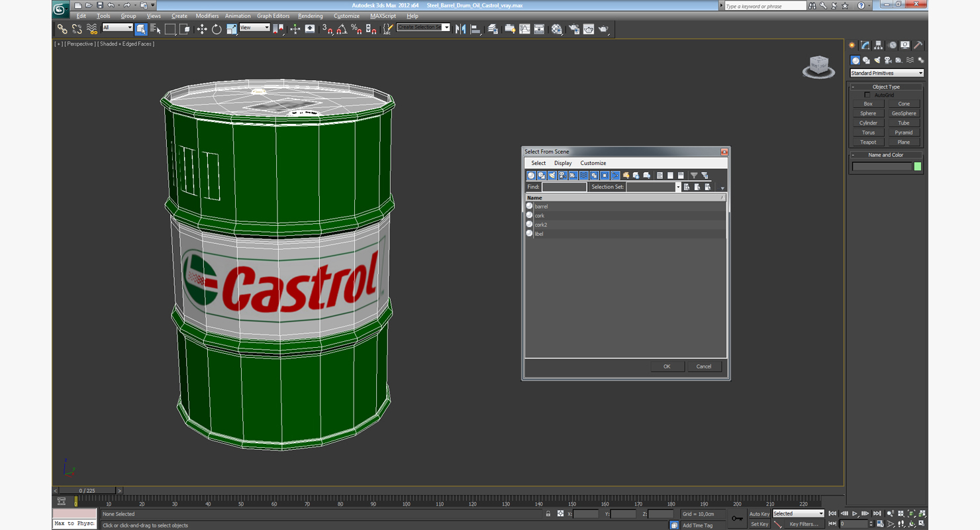Check the AutoGrid checkbox
The image size is (980, 530).
[x=867, y=95]
